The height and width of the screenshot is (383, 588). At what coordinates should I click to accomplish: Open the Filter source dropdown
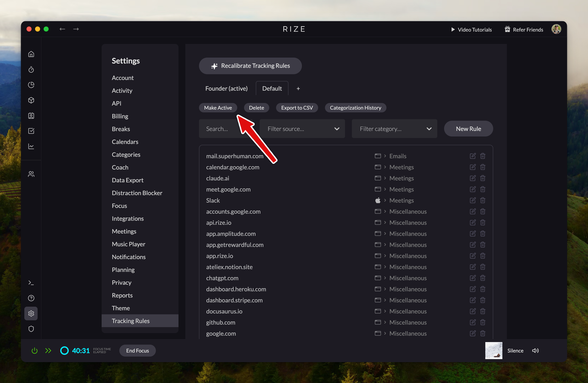[x=302, y=129]
